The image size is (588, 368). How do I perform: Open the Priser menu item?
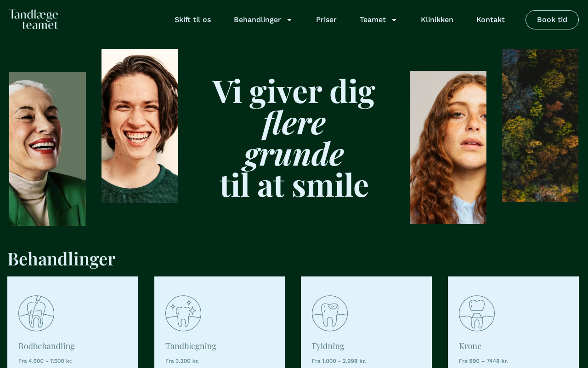click(326, 20)
